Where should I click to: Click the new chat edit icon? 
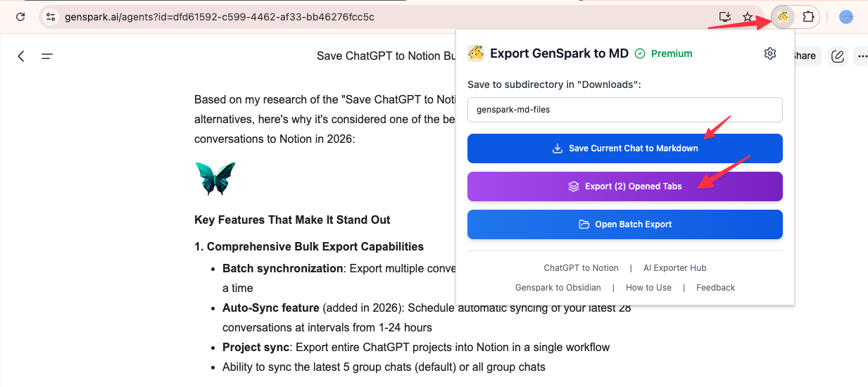[837, 56]
